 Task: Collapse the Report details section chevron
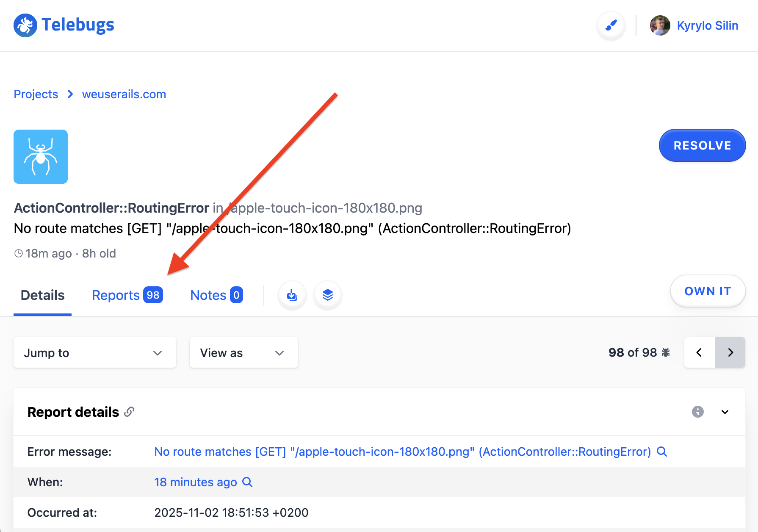[x=725, y=412]
